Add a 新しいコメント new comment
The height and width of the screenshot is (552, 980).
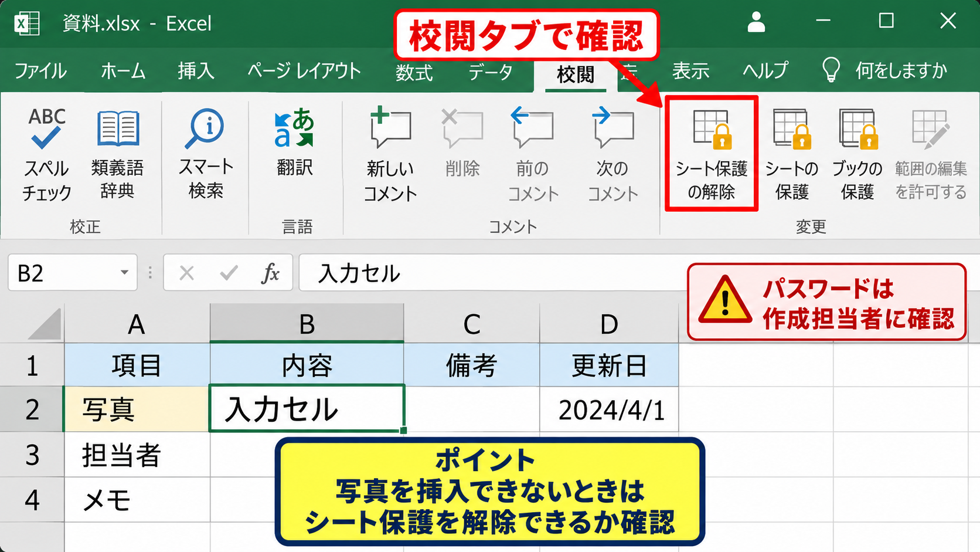[x=390, y=155]
